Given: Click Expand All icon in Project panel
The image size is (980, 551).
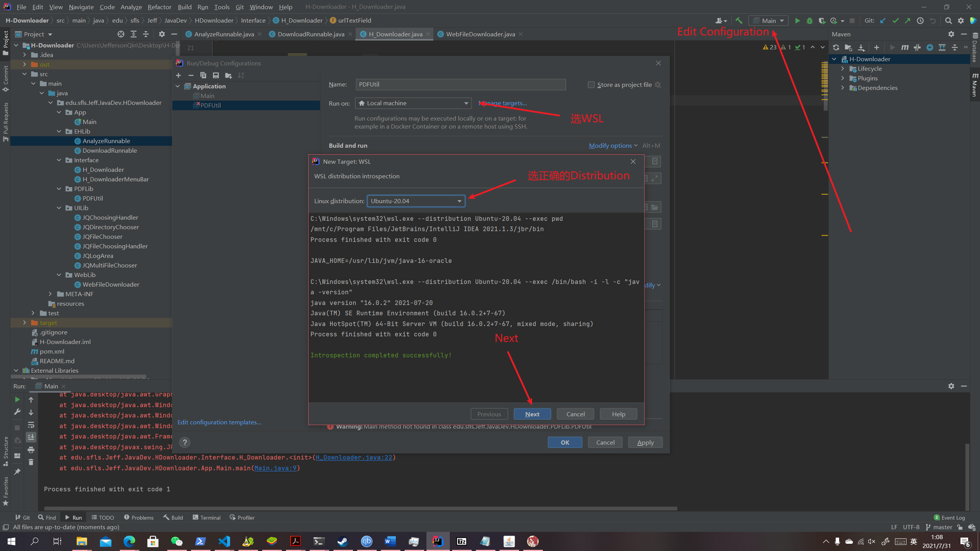Looking at the screenshot, I should coord(134,34).
